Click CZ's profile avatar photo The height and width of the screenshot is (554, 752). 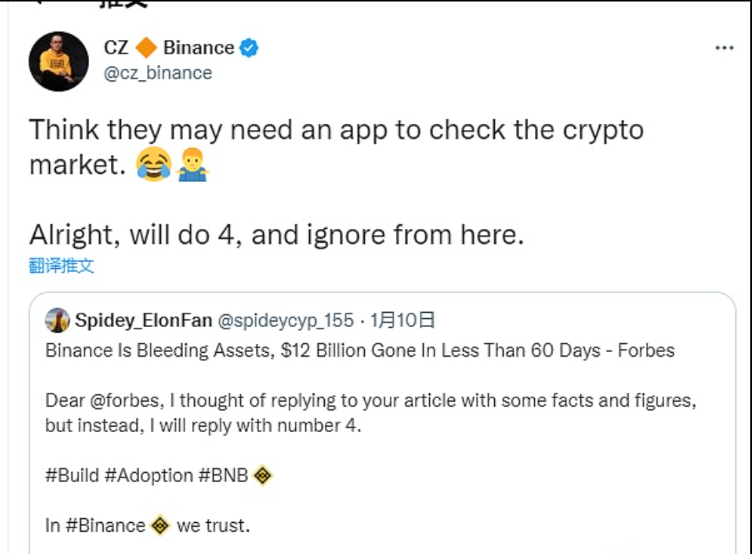[58, 61]
